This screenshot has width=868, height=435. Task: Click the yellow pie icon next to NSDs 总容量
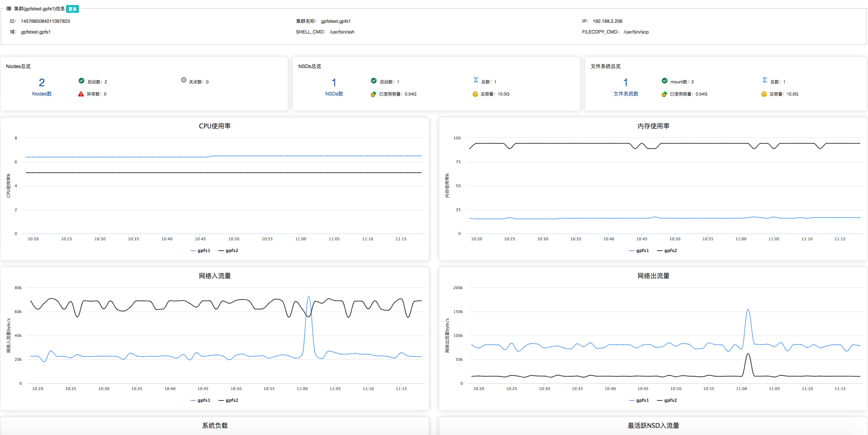pyautogui.click(x=475, y=94)
